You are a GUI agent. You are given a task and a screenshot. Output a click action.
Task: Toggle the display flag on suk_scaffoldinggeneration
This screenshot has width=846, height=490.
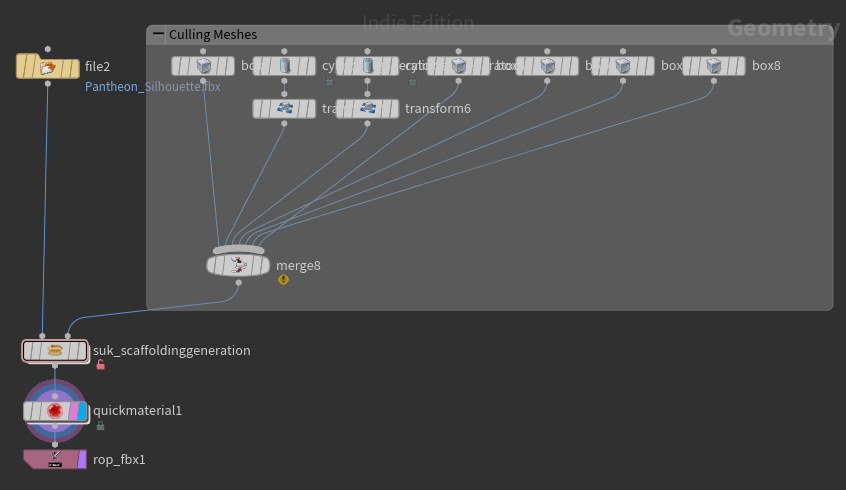81,351
